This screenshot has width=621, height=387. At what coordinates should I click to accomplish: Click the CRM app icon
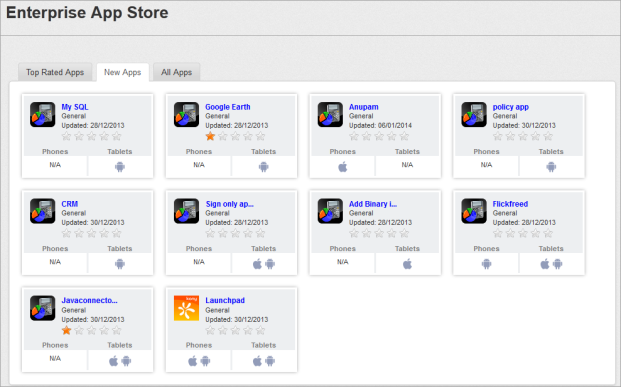(43, 211)
